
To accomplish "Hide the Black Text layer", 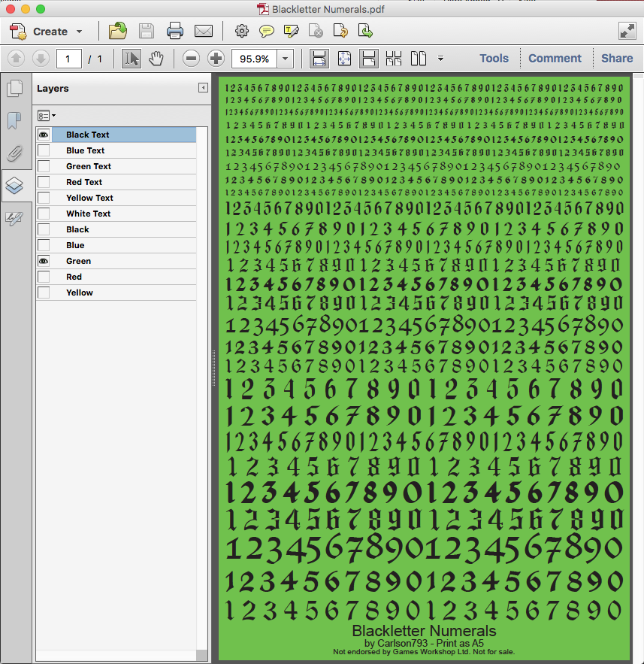I will [x=44, y=135].
